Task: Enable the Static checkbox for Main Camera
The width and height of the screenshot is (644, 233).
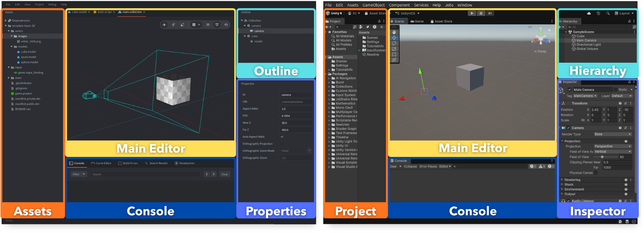Action: (x=615, y=89)
